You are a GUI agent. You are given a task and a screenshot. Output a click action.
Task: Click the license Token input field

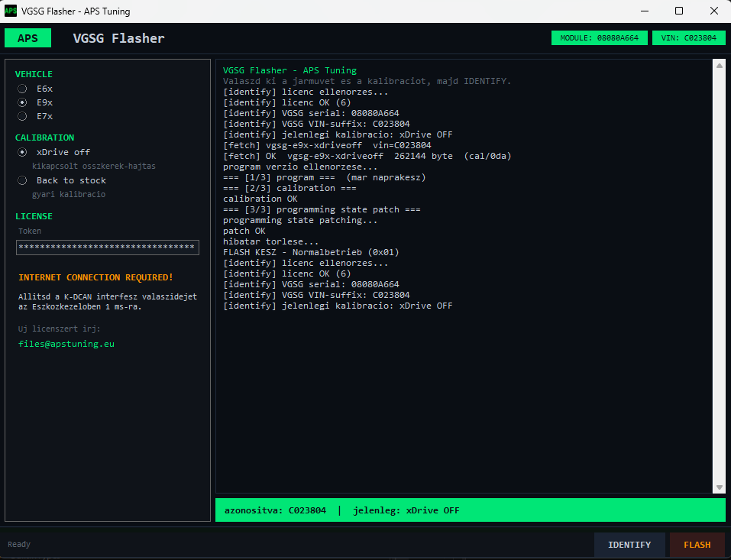(107, 247)
